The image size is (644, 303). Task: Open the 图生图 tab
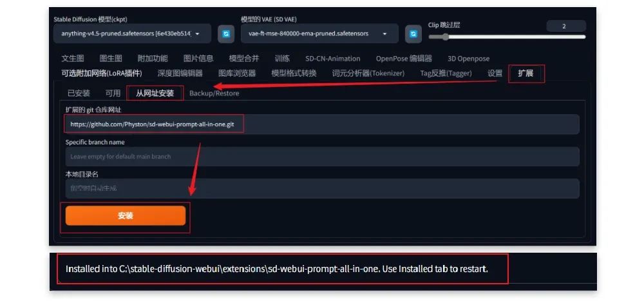(x=111, y=59)
